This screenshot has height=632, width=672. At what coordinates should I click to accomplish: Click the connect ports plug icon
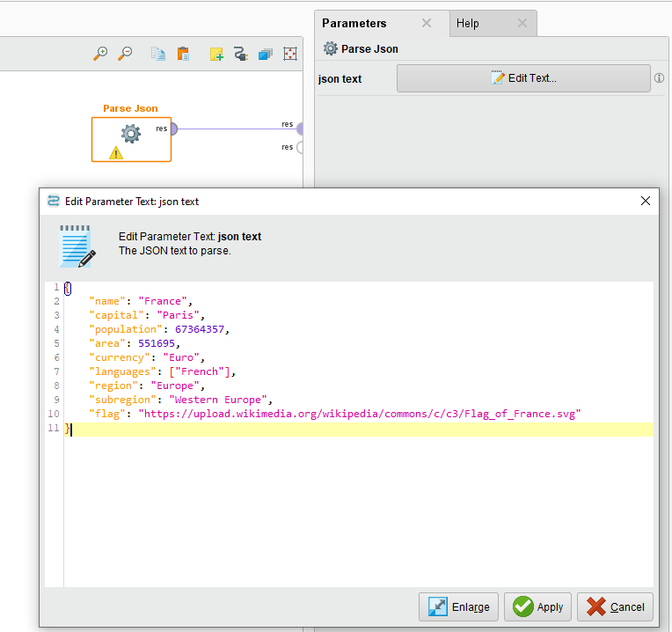pyautogui.click(x=240, y=55)
